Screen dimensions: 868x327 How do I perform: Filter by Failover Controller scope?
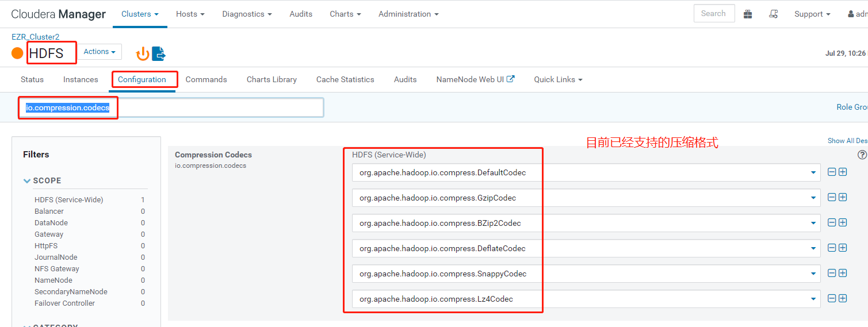(x=65, y=303)
